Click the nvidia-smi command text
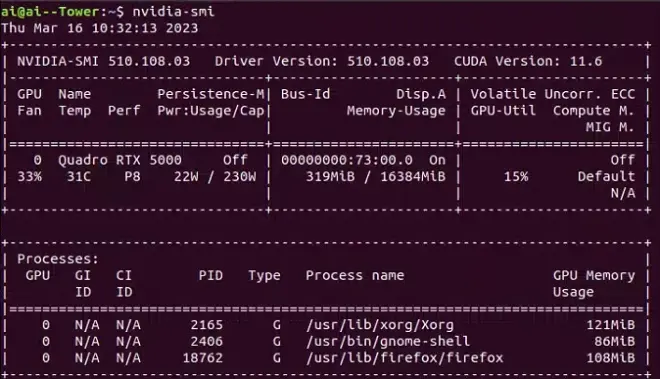This screenshot has width=660, height=379. [x=173, y=11]
